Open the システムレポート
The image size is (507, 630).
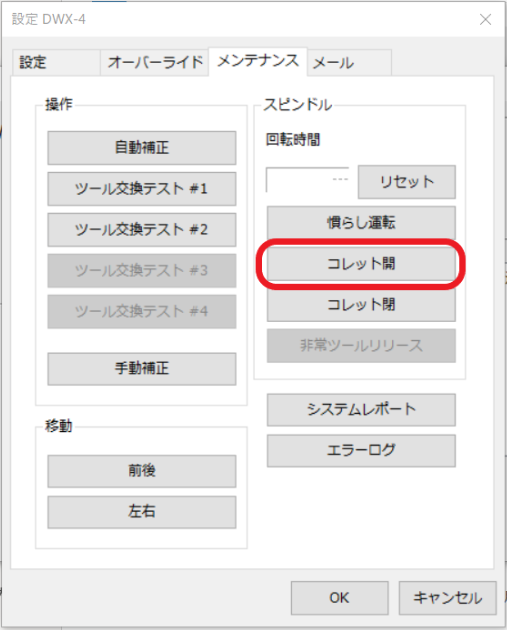[x=361, y=409]
